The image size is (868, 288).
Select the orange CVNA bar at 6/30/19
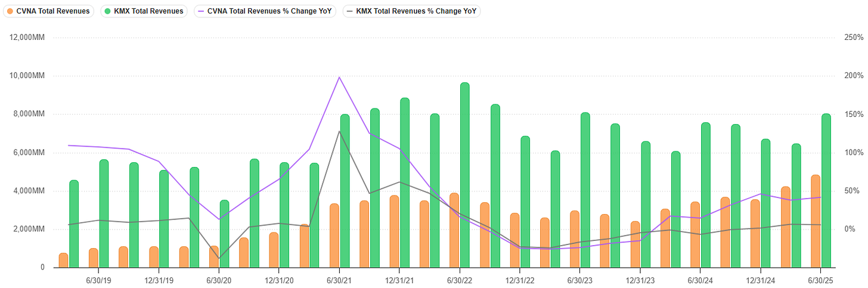[x=94, y=258]
